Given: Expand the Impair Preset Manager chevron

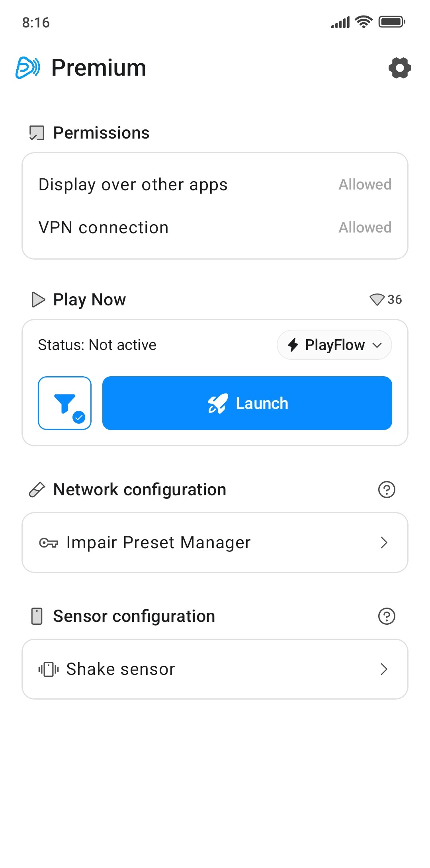Looking at the screenshot, I should point(384,542).
